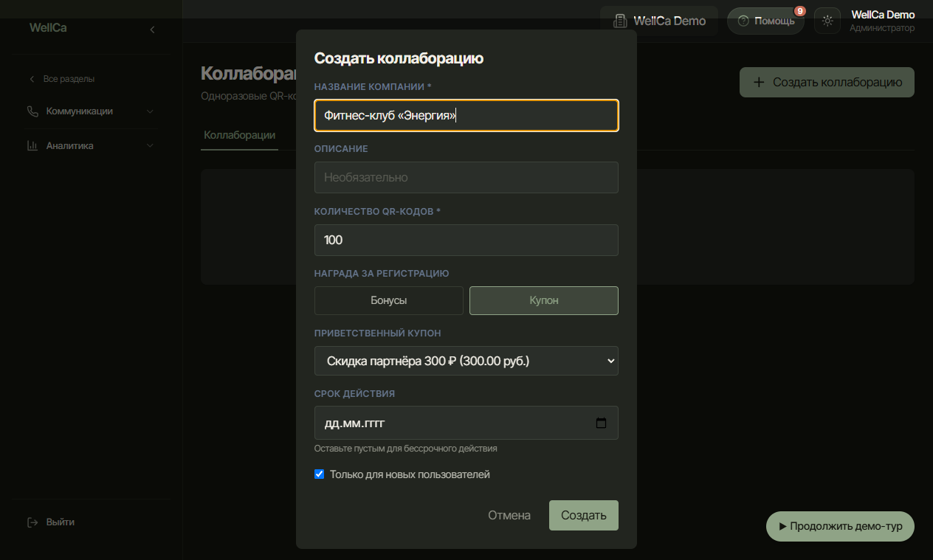This screenshot has width=933, height=560.
Task: Click the Название компании input field
Action: pyautogui.click(x=467, y=116)
